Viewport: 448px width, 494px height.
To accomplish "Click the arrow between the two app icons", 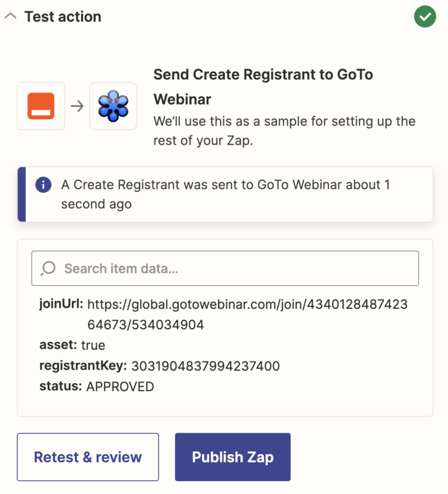I will (x=76, y=106).
